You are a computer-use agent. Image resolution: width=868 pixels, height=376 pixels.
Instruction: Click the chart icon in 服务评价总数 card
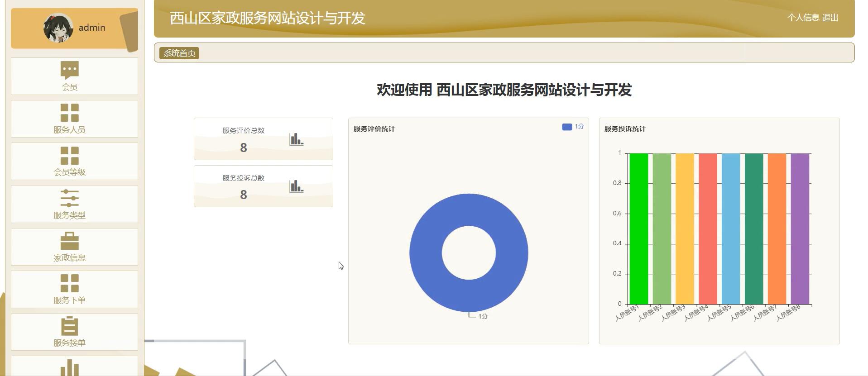[297, 139]
